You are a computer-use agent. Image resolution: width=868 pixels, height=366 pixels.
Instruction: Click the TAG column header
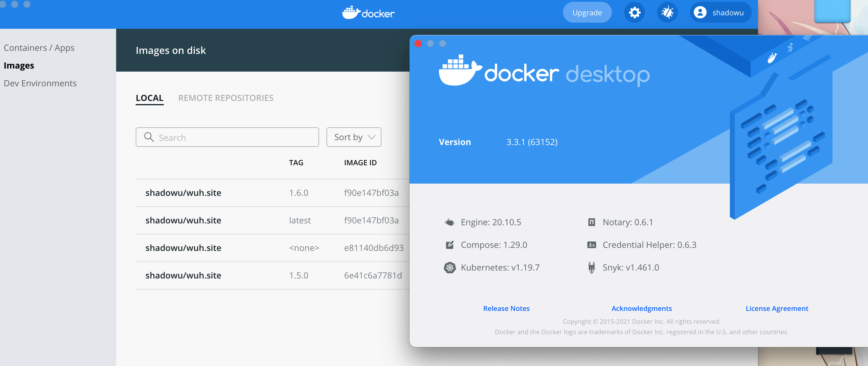point(296,162)
